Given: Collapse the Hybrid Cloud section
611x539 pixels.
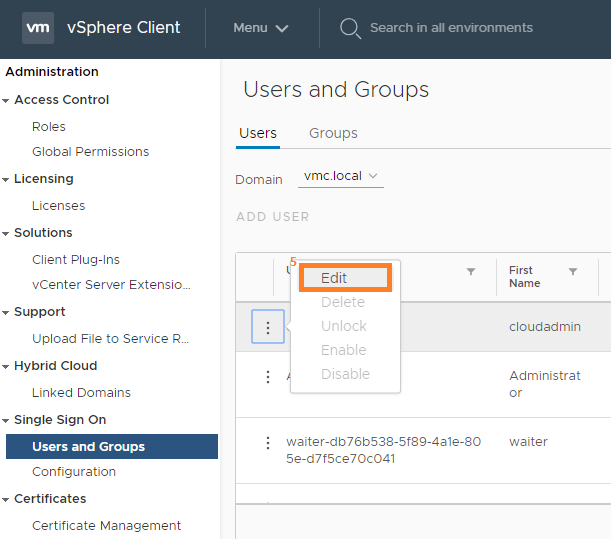Looking at the screenshot, I should (5, 367).
